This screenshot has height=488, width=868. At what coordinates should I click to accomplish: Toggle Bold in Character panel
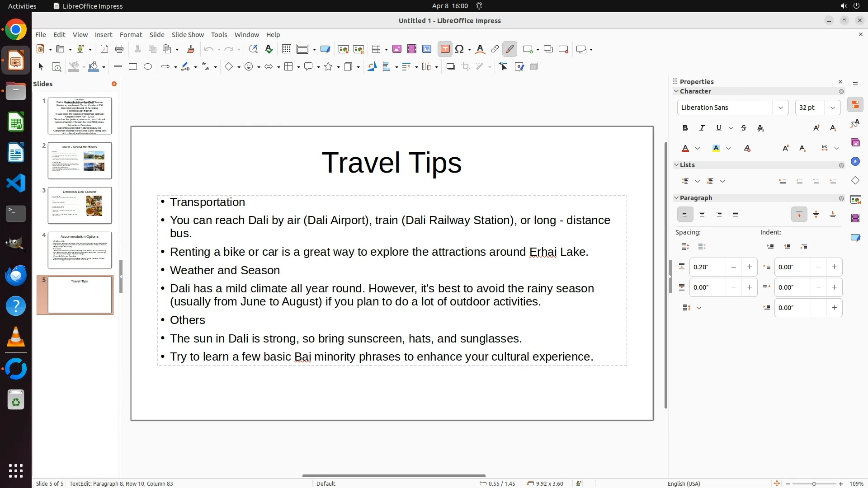[685, 128]
